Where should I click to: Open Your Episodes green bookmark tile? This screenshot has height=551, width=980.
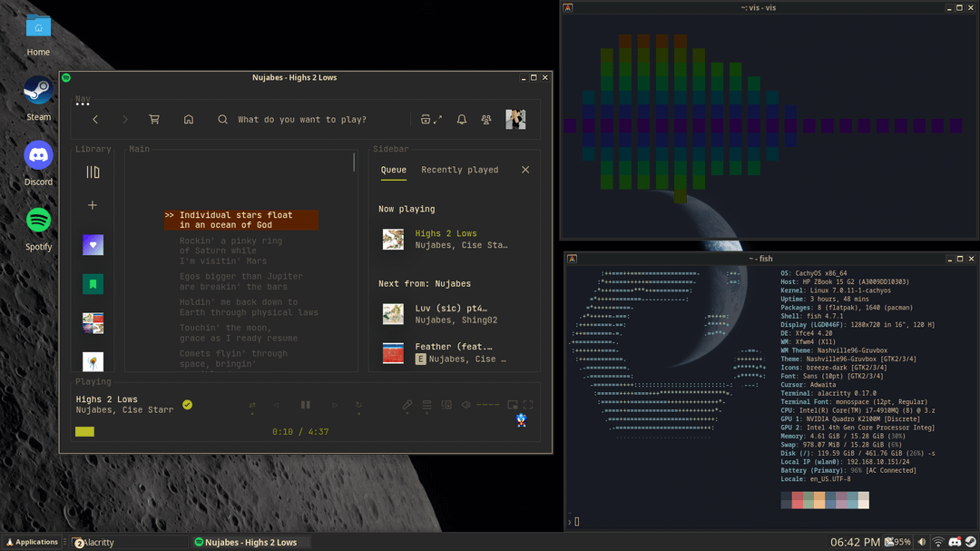93,284
